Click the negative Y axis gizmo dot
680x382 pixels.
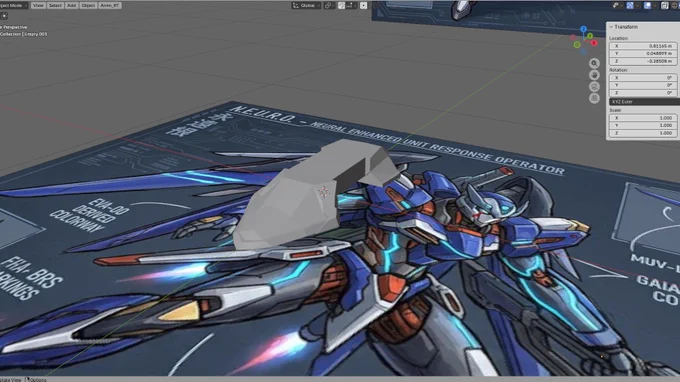tap(577, 45)
